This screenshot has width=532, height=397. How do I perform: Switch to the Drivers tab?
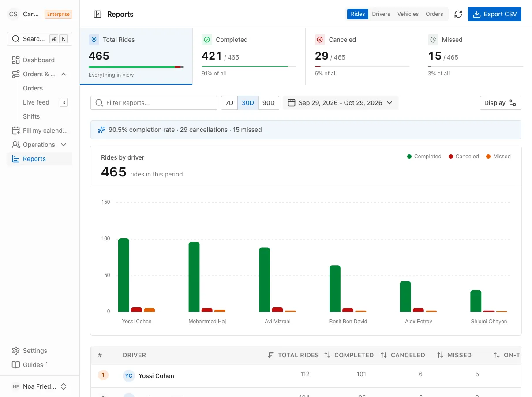pyautogui.click(x=381, y=14)
